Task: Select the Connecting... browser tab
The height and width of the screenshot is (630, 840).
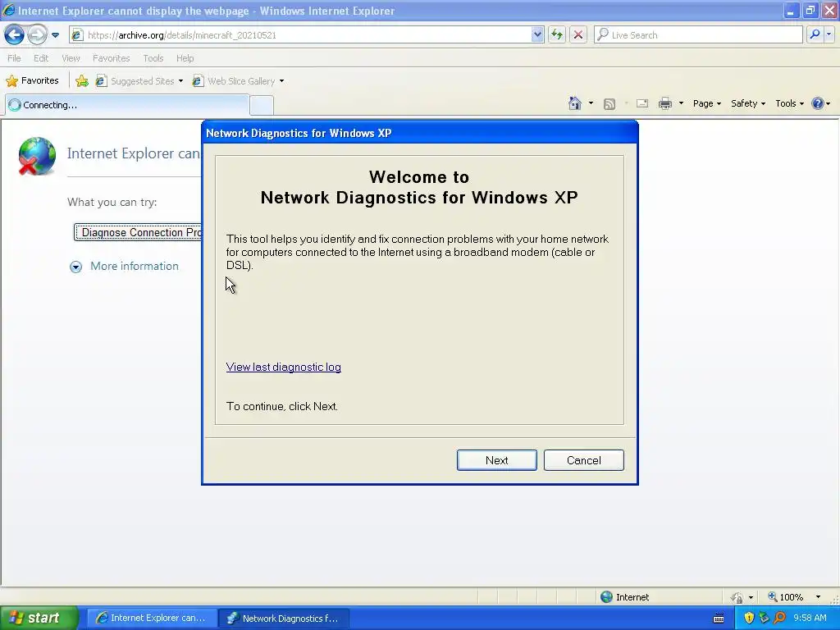Action: point(127,105)
